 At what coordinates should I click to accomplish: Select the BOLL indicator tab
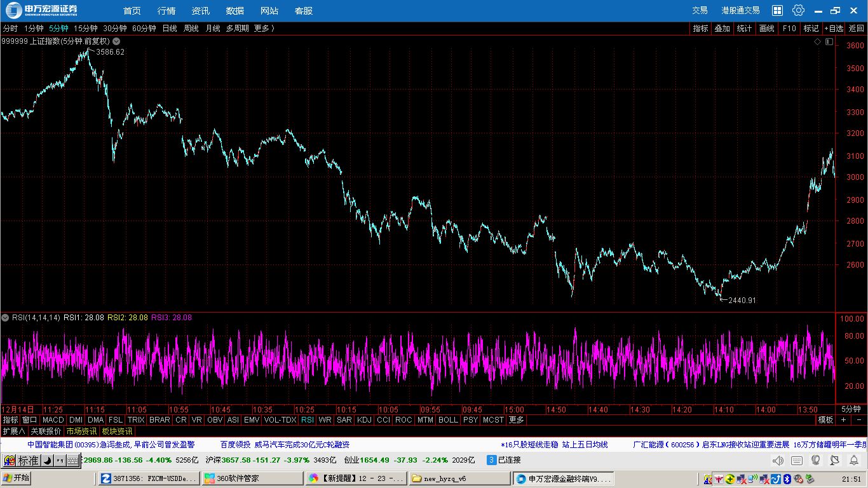pyautogui.click(x=448, y=419)
